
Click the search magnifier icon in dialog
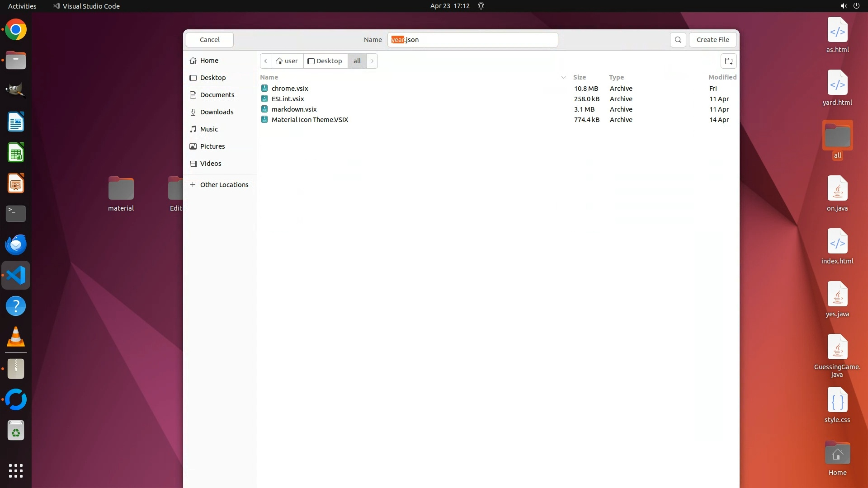click(x=678, y=40)
